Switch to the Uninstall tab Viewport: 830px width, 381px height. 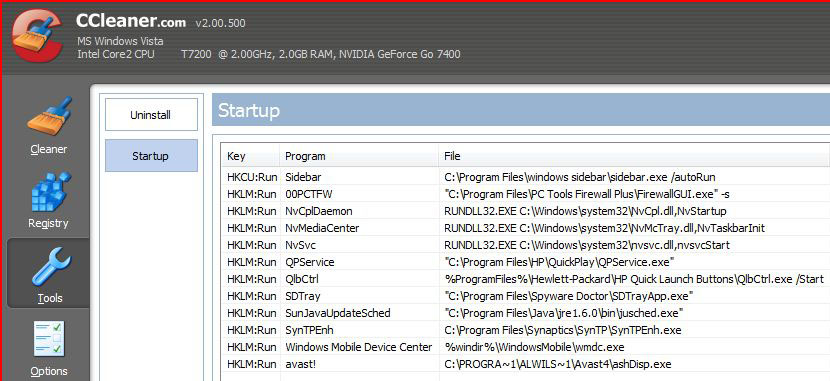coord(151,115)
